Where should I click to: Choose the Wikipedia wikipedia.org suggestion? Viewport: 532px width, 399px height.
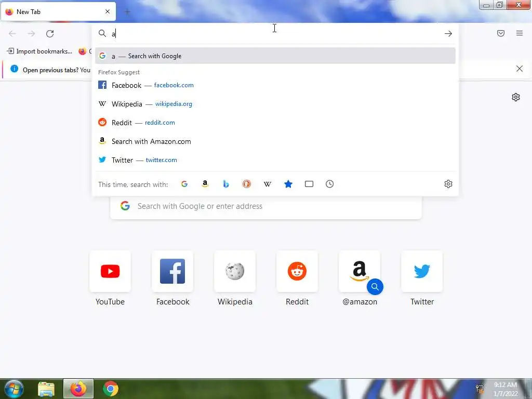[x=275, y=104]
